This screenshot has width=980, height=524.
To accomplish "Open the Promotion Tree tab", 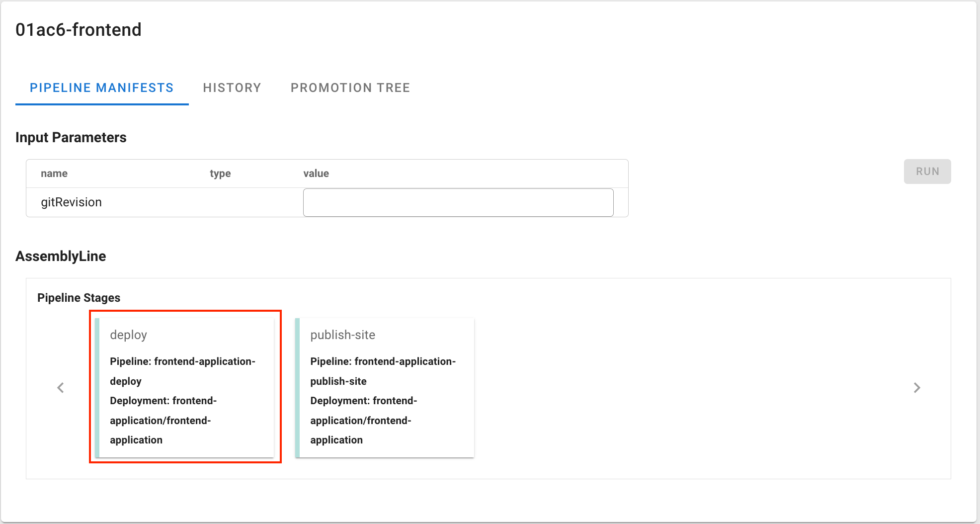I will coord(350,88).
